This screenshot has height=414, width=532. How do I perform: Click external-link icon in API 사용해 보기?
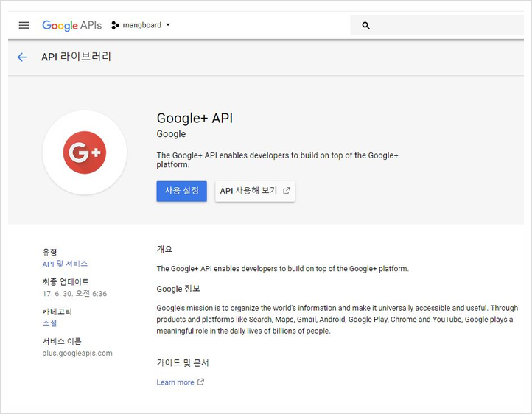287,191
